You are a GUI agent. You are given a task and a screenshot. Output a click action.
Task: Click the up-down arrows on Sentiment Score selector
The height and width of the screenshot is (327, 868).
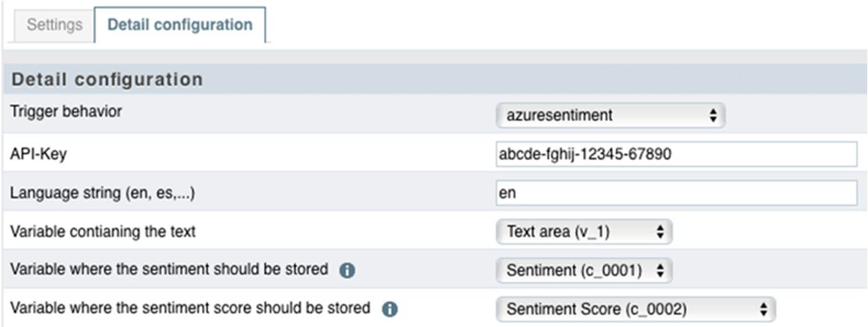764,310
